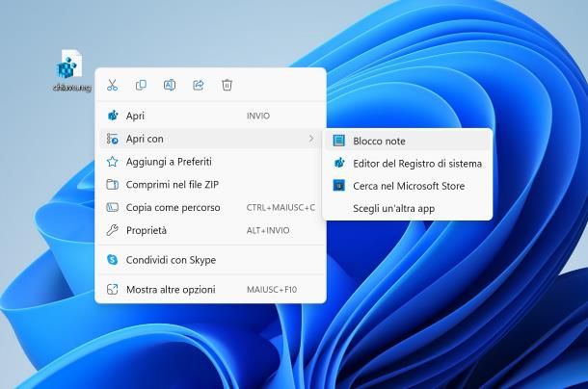The height and width of the screenshot is (389, 588).
Task: Open with Editor del Registro di sistema
Action: pyautogui.click(x=408, y=164)
